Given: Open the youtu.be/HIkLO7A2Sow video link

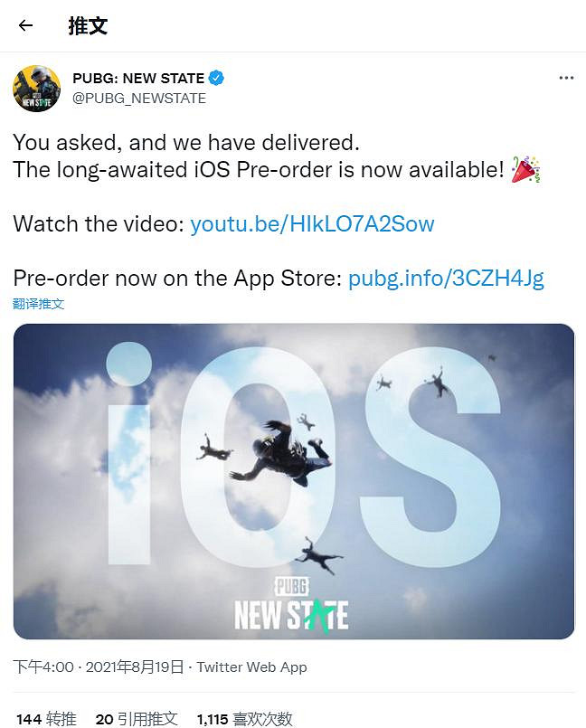Looking at the screenshot, I should click(312, 223).
